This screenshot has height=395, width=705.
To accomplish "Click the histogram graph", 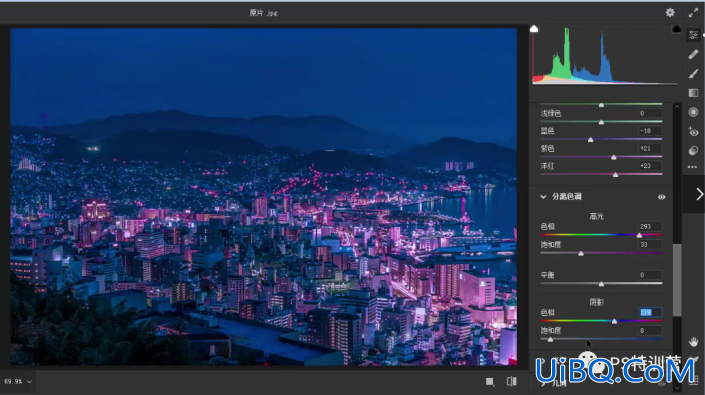I will tap(605, 55).
